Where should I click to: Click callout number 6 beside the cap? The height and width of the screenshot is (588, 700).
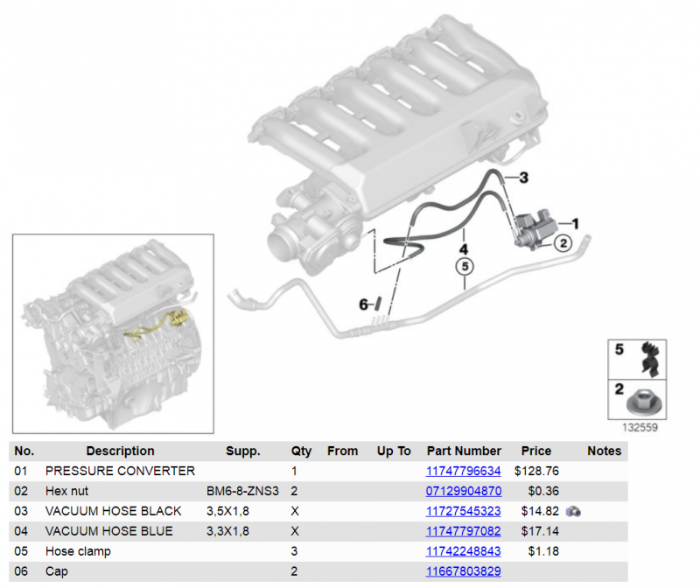(x=363, y=304)
